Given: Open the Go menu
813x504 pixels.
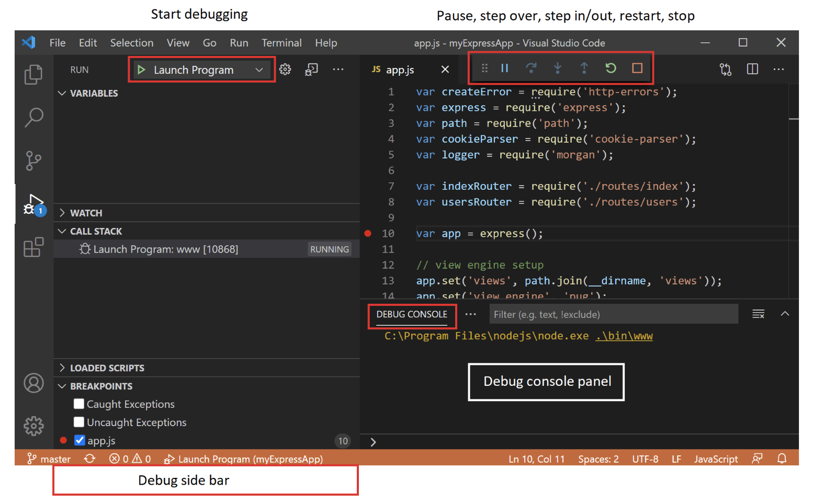Looking at the screenshot, I should (209, 43).
